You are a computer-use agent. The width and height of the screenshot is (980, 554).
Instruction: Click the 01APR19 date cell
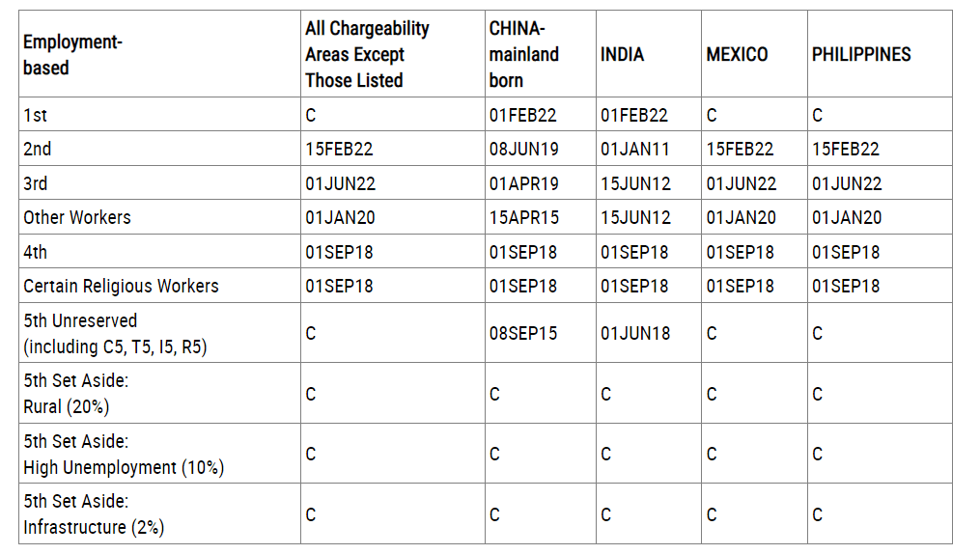[x=523, y=183]
